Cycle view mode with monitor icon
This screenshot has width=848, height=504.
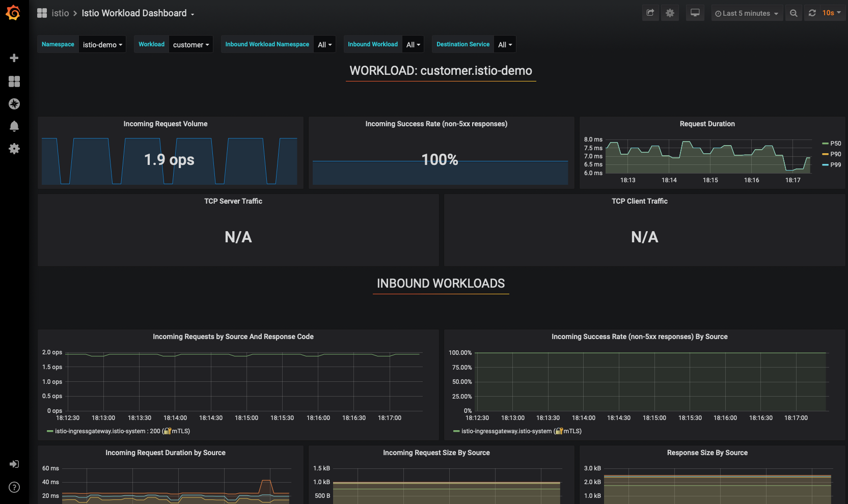click(x=695, y=13)
